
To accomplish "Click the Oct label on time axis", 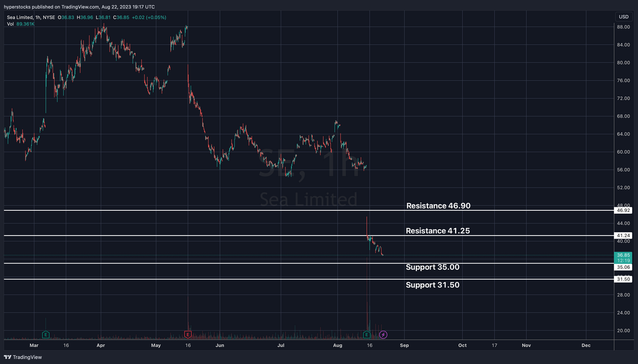I will point(462,345).
